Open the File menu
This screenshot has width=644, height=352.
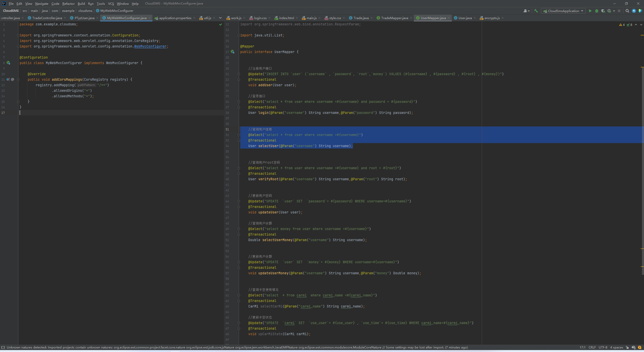coord(11,4)
